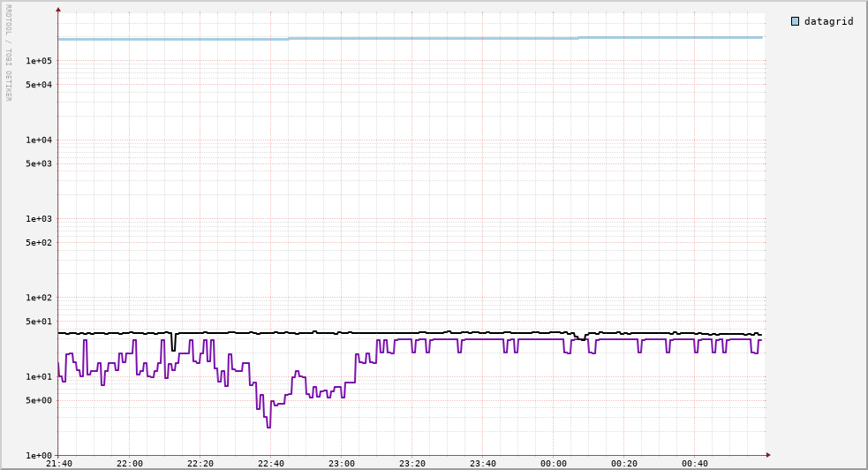Click the 5e+01 y-axis label
The height and width of the screenshot is (470, 868).
tap(39, 322)
